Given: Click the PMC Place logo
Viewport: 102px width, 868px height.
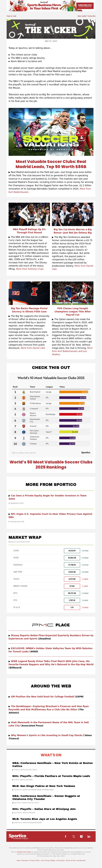Looking at the screenshot, I should [51, 625].
